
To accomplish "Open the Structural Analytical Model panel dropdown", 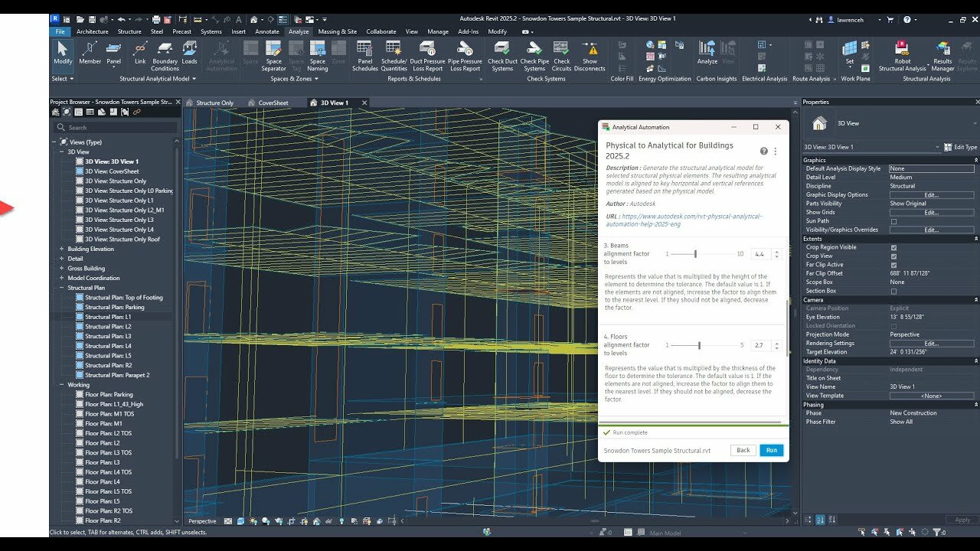I will (x=158, y=78).
